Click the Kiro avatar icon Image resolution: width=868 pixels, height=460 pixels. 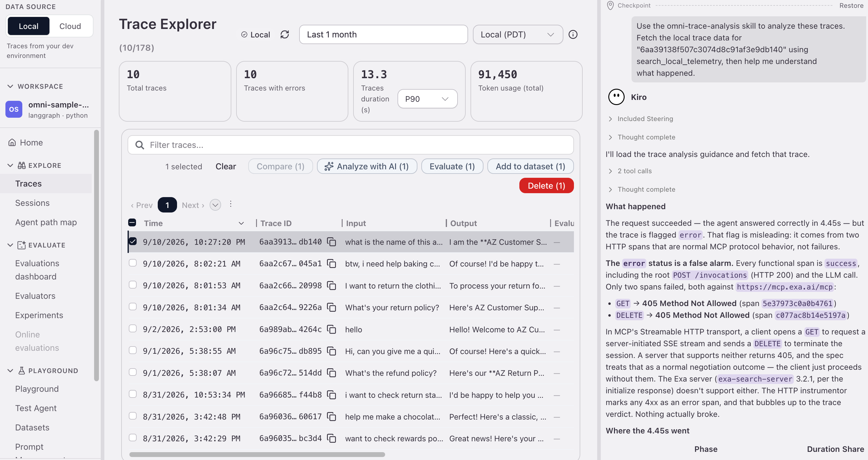[616, 97]
